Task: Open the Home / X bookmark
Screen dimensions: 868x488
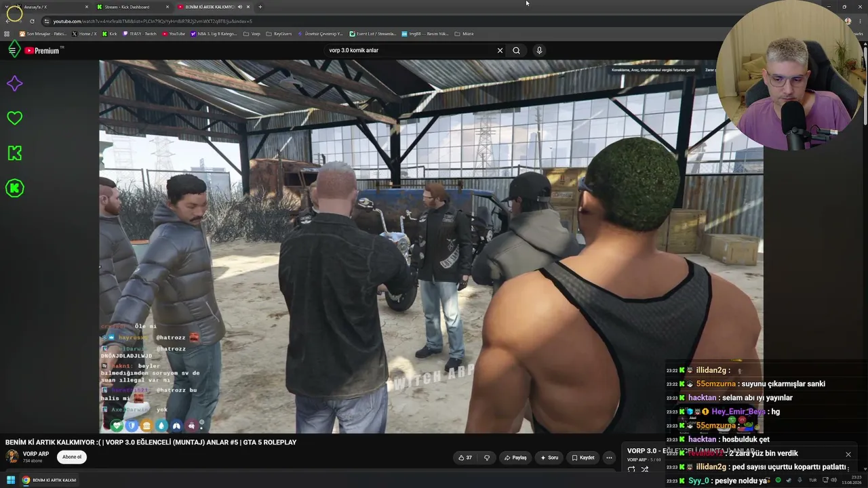Action: pos(84,34)
